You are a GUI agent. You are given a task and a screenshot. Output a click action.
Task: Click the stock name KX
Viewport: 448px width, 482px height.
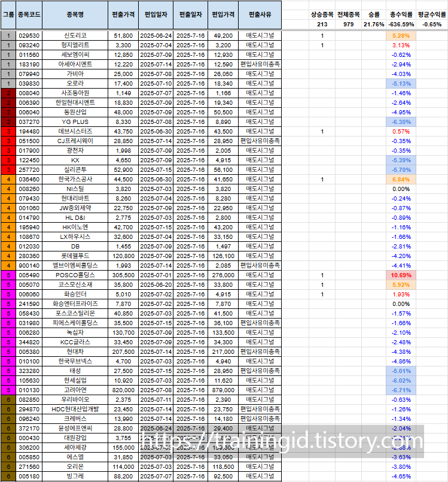pos(75,160)
